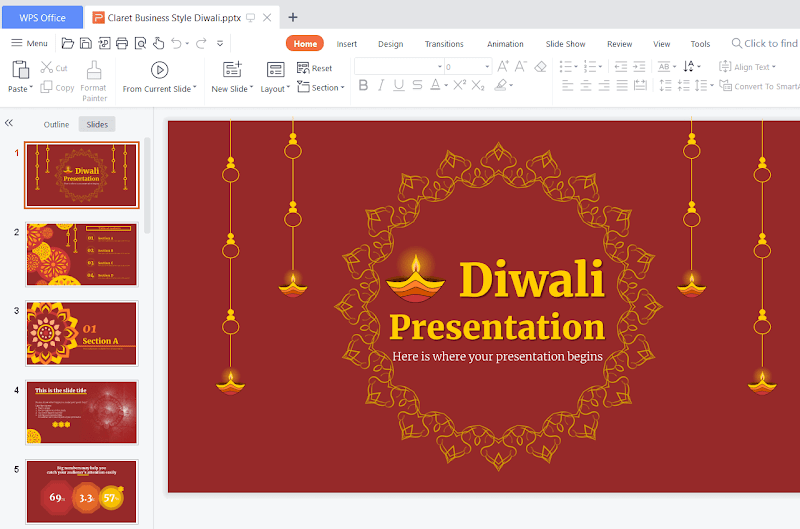Increase font size with A+ icon
Image resolution: width=800 pixels, height=529 pixels.
[x=503, y=66]
